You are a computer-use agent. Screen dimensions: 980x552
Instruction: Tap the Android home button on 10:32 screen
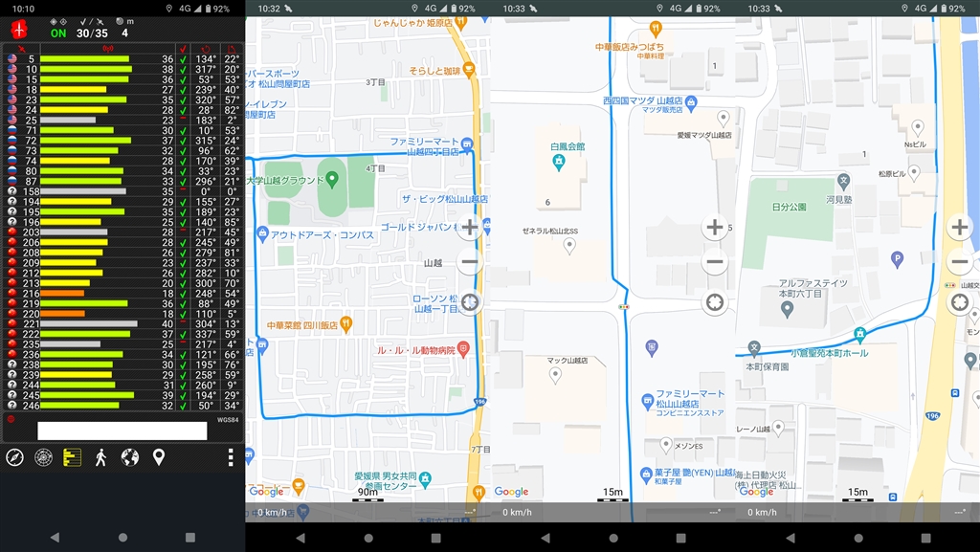[368, 538]
